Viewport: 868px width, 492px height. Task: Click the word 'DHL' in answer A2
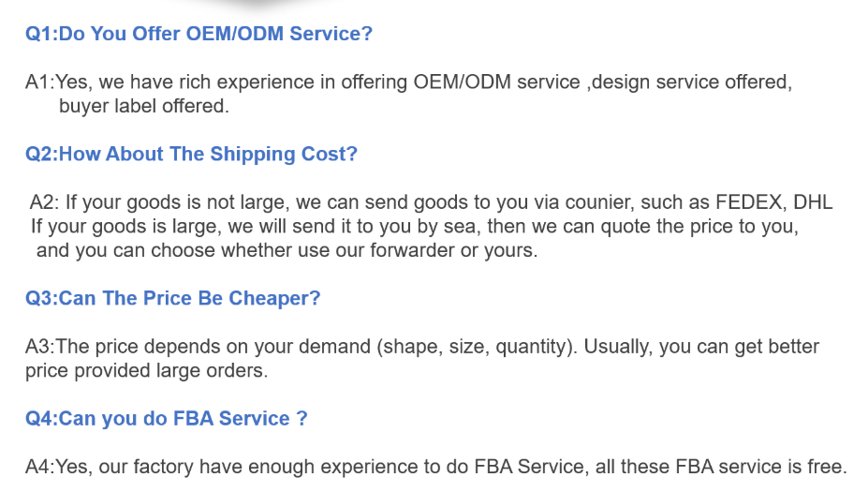[x=813, y=202]
